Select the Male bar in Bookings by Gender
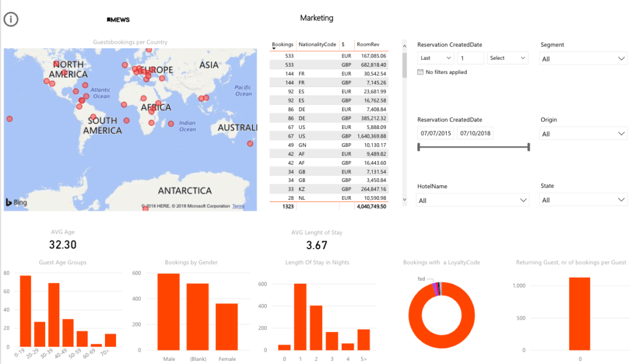This screenshot has width=632, height=364. (168, 312)
